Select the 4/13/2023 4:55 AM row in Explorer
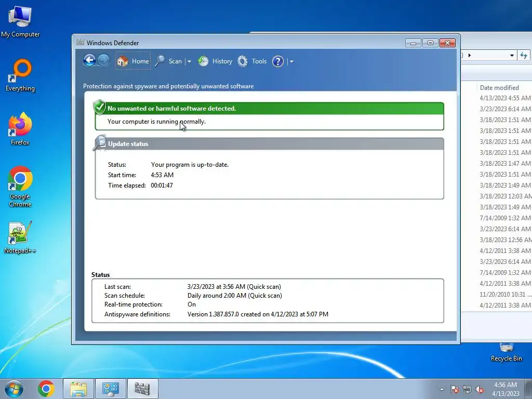Image resolution: width=532 pixels, height=399 pixels. click(x=505, y=98)
